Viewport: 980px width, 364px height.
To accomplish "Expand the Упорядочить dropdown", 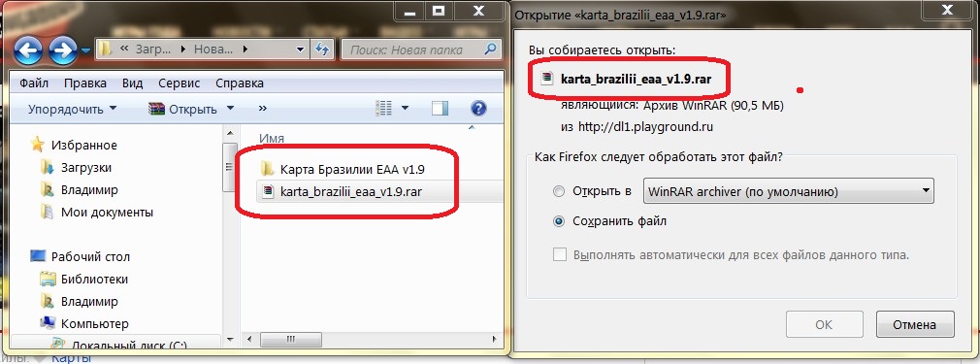I will click(73, 109).
